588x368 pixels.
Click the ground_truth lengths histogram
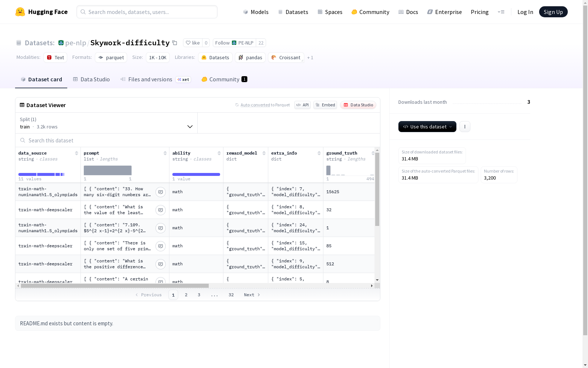(350, 170)
